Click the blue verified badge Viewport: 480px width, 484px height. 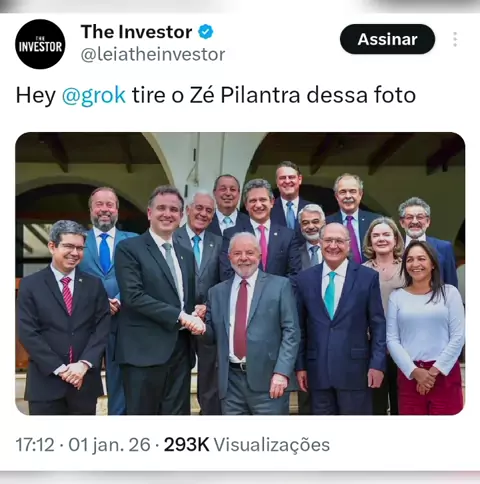[x=206, y=32]
